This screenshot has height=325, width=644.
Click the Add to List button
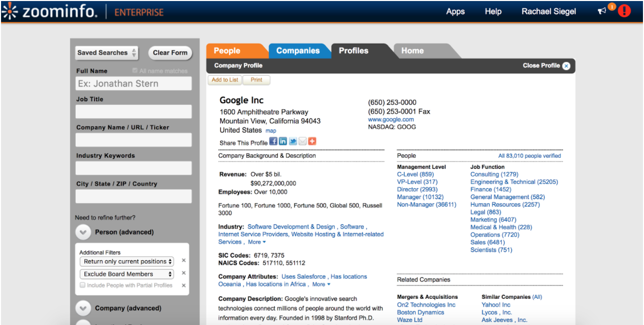pyautogui.click(x=225, y=80)
